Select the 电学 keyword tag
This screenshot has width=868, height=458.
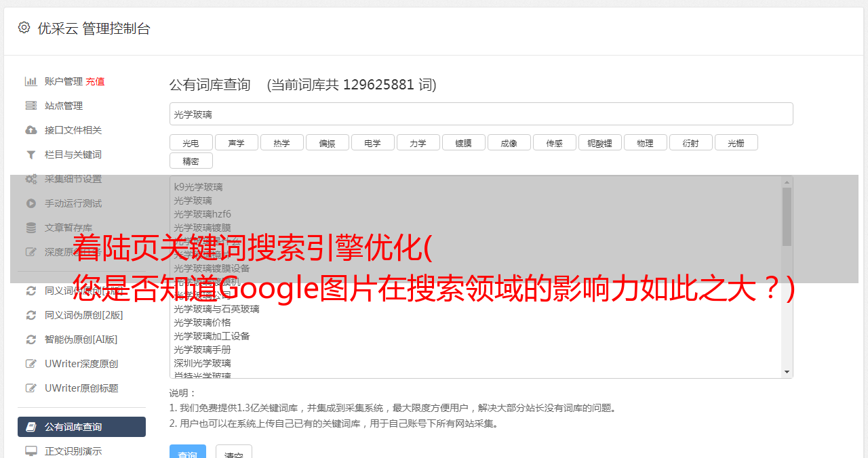coord(372,142)
